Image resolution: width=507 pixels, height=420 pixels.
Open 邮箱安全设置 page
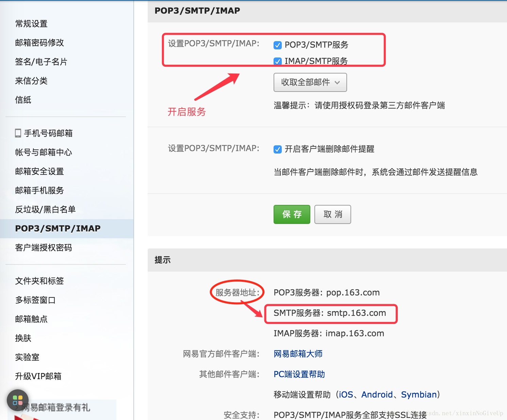click(x=39, y=172)
